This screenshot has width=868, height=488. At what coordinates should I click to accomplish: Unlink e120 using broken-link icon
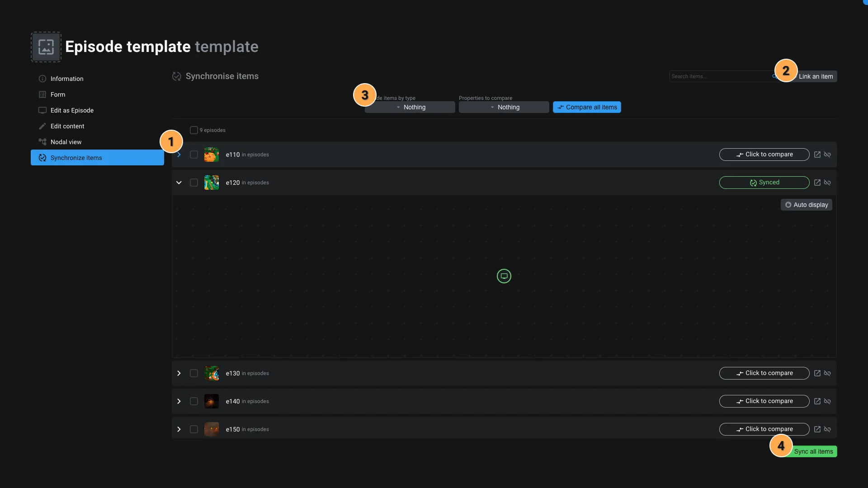click(x=827, y=183)
